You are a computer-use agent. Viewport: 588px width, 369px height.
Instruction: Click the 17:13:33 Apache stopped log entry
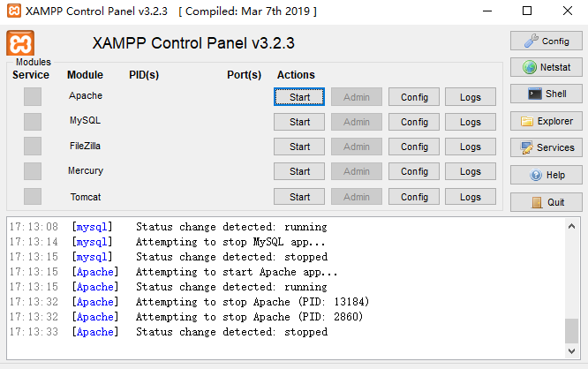click(169, 332)
